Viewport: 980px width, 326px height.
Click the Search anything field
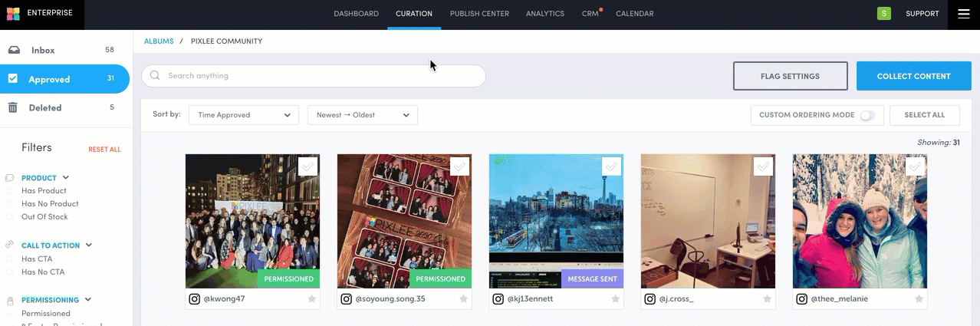pos(314,76)
